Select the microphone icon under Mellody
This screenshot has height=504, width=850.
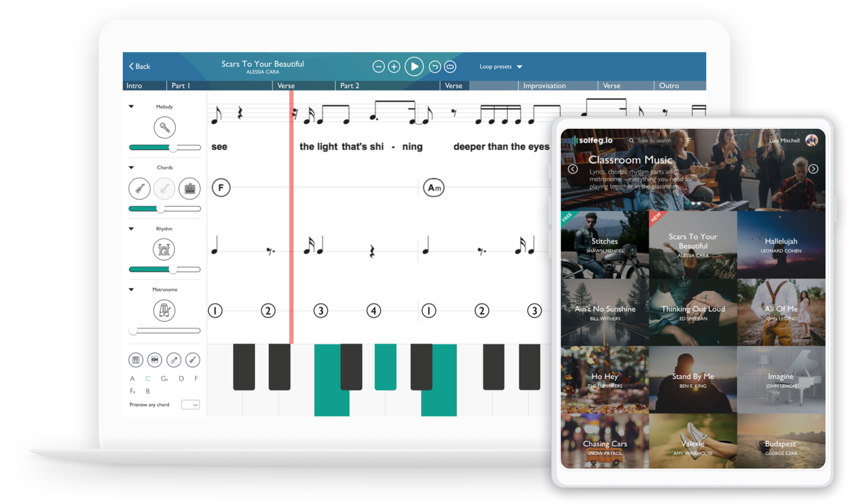tap(165, 127)
